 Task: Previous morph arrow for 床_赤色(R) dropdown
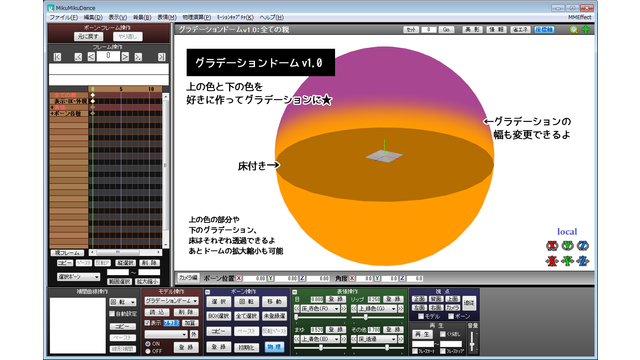pos(297,309)
